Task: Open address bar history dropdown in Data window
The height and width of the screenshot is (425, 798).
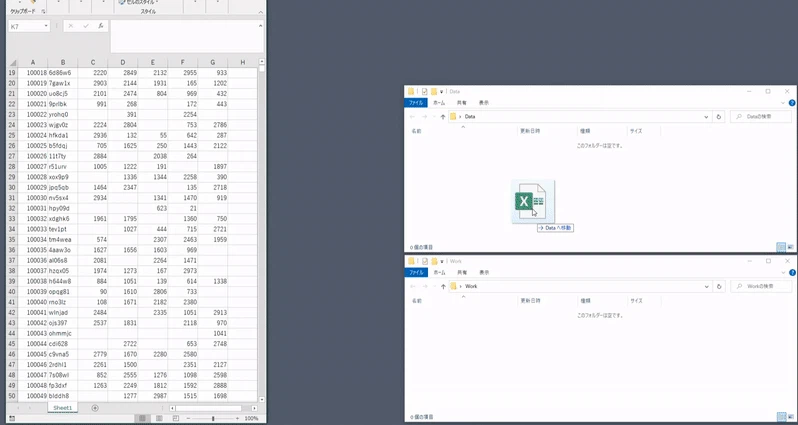Action: 706,117
